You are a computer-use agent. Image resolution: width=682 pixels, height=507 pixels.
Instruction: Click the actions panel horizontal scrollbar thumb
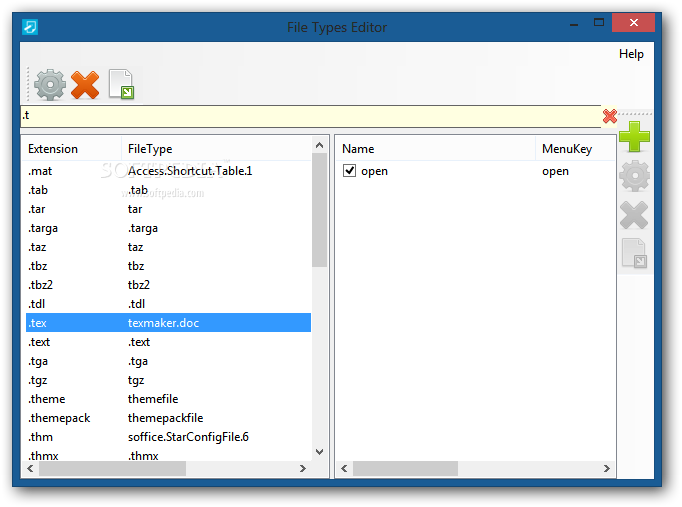(x=405, y=469)
